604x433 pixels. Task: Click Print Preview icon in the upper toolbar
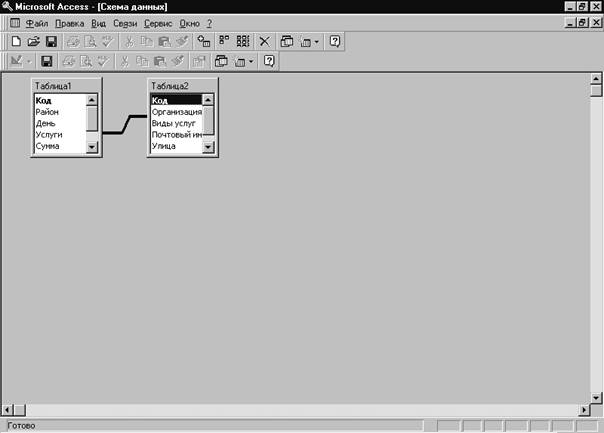90,41
